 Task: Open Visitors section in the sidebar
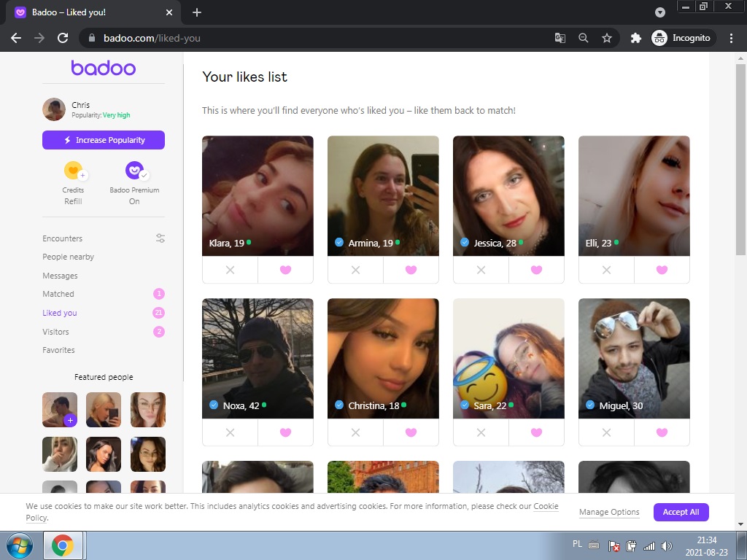[x=55, y=332]
